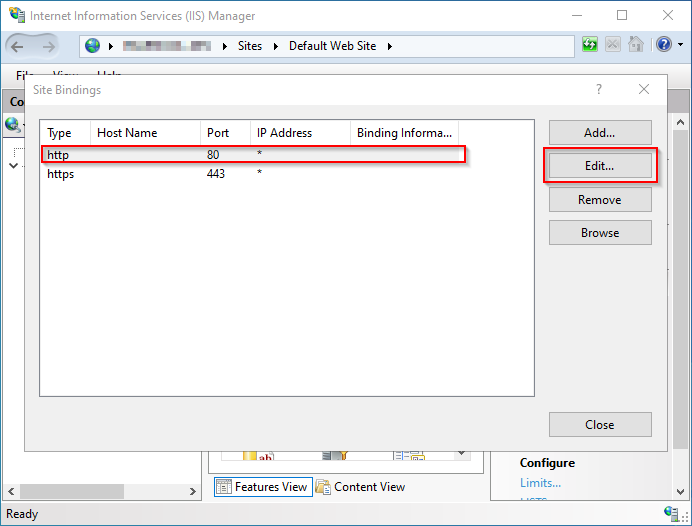The height and width of the screenshot is (526, 692).
Task: Expand the arrow after Sites breadcrumb
Action: click(x=276, y=46)
